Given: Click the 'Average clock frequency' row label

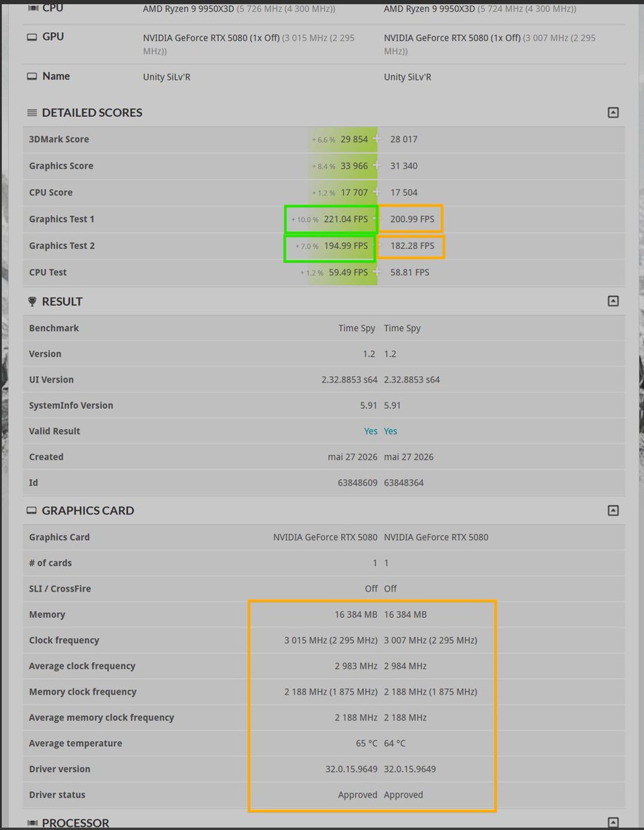Looking at the screenshot, I should pyautogui.click(x=82, y=666).
